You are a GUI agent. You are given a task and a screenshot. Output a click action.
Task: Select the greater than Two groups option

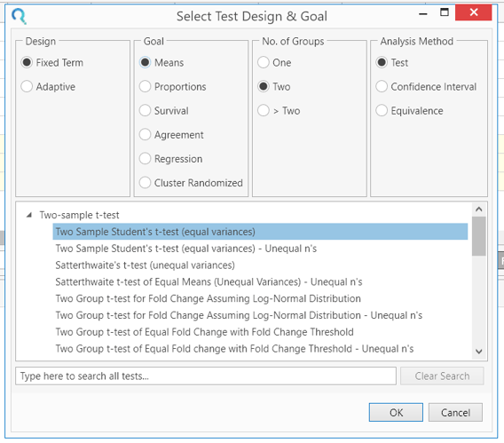click(279, 111)
